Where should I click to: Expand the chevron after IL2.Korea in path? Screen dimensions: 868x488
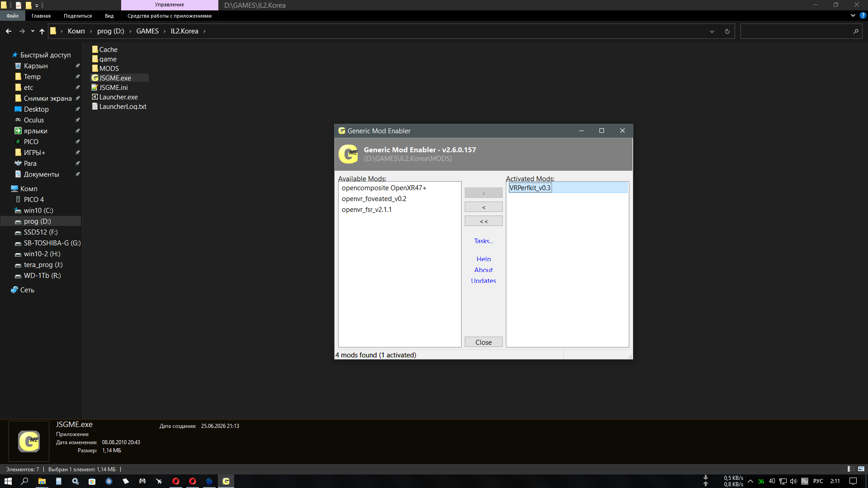[204, 31]
